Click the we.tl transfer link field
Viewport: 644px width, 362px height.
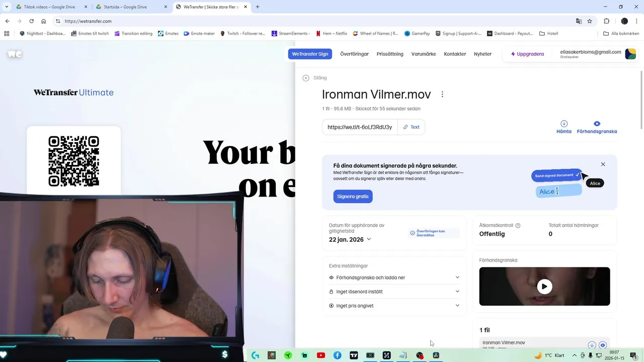pos(360,127)
